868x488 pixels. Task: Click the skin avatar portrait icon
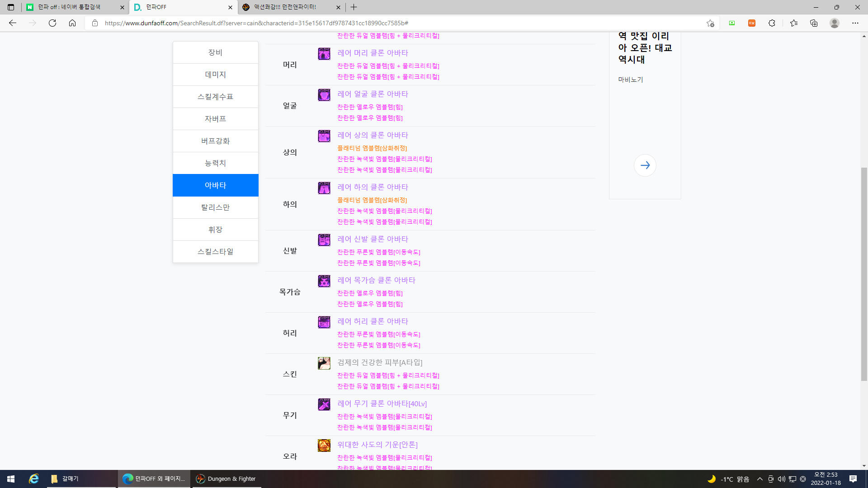click(x=324, y=363)
